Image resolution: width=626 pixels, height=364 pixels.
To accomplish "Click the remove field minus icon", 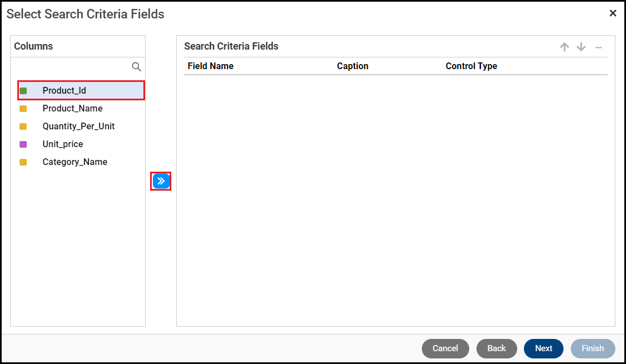I will point(598,47).
